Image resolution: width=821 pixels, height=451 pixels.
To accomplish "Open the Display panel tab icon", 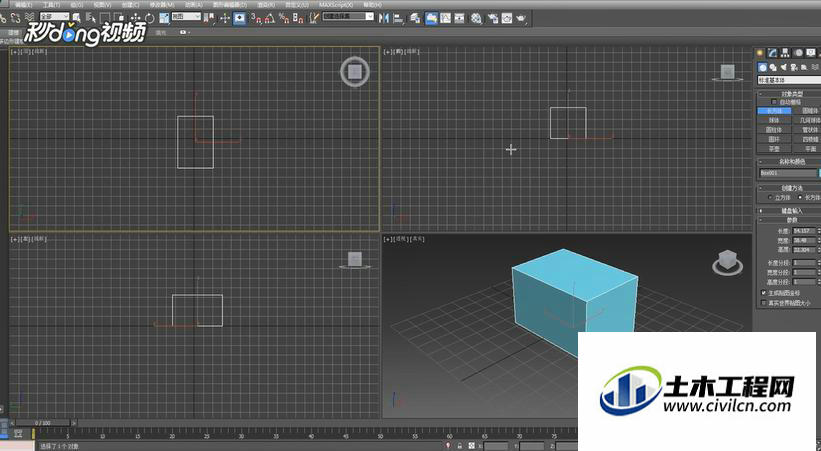I will click(x=811, y=52).
